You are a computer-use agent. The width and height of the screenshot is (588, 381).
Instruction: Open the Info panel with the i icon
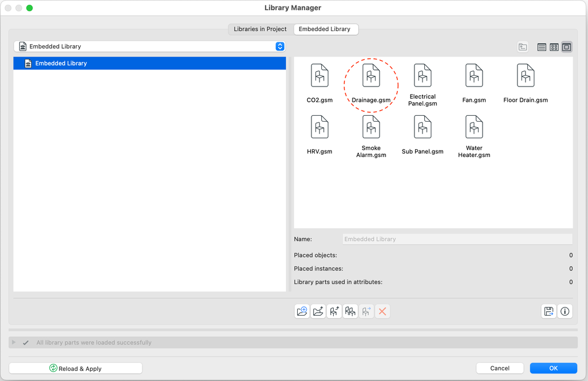(x=564, y=311)
